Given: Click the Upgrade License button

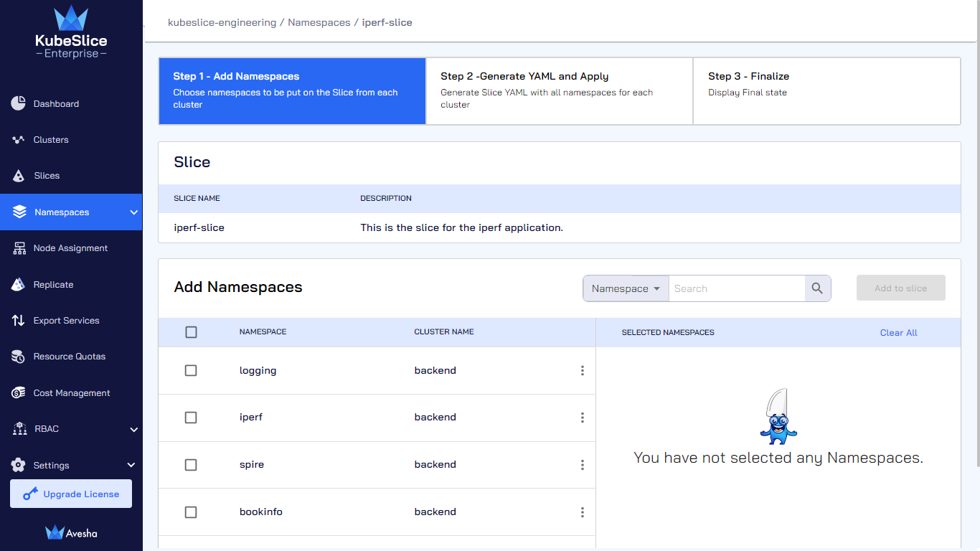Looking at the screenshot, I should (x=71, y=494).
